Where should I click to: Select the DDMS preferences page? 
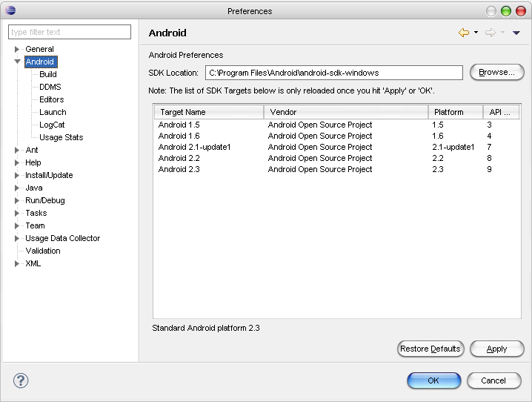pyautogui.click(x=50, y=87)
